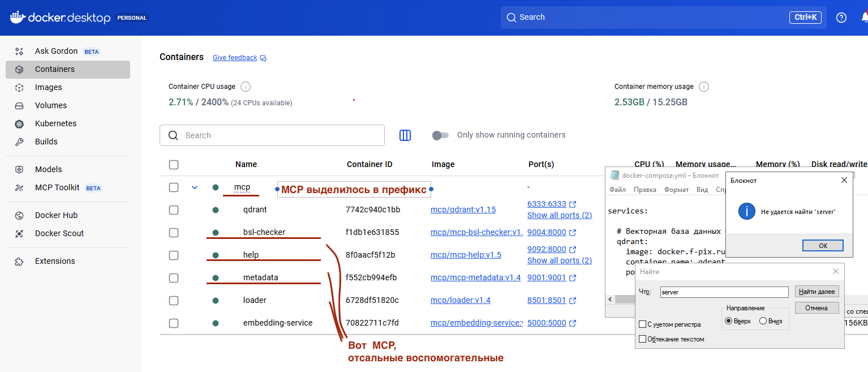Viewport: 868px width, 372px height.
Task: Open the mcp/loader:v1.4 image link
Action: pos(461,300)
